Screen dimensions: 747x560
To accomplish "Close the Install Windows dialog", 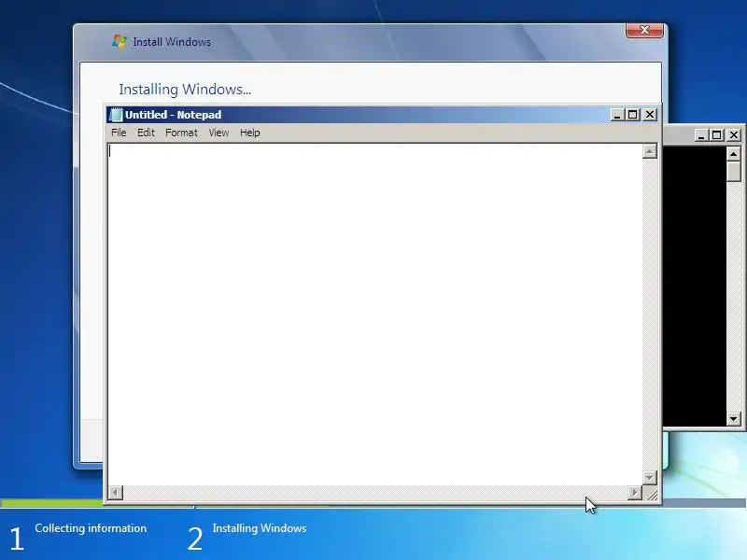I will (x=644, y=30).
